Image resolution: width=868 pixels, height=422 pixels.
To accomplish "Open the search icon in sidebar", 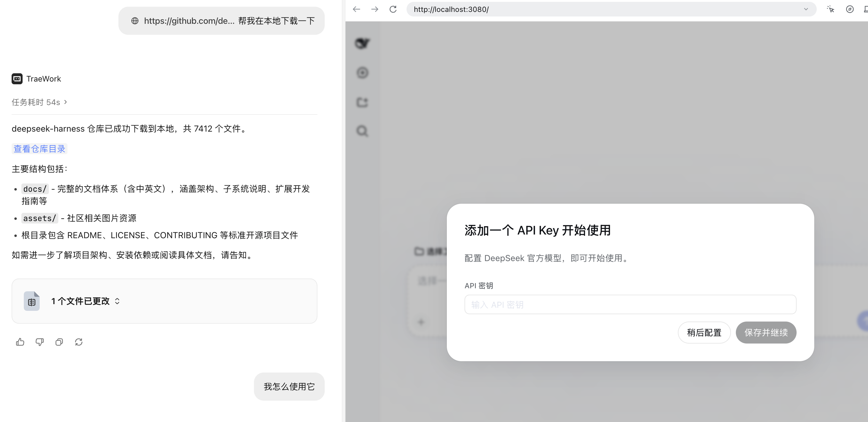I will coord(362,131).
